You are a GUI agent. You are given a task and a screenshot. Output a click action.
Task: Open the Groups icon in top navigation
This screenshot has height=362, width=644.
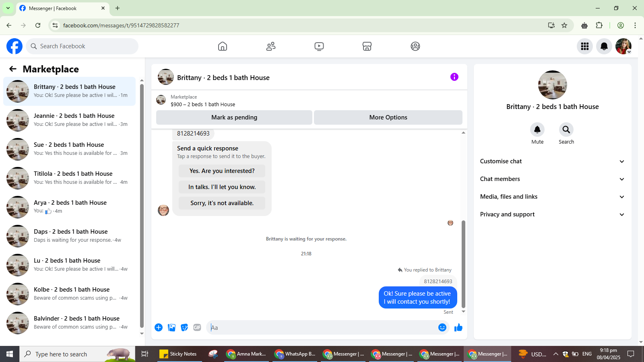pos(415,46)
